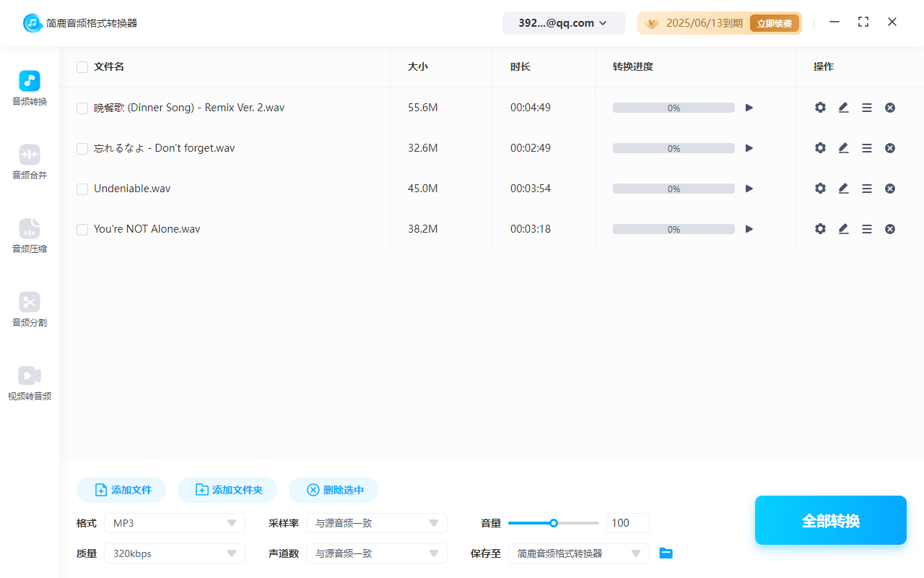
Task: Click the 全部转换 button
Action: pos(830,520)
